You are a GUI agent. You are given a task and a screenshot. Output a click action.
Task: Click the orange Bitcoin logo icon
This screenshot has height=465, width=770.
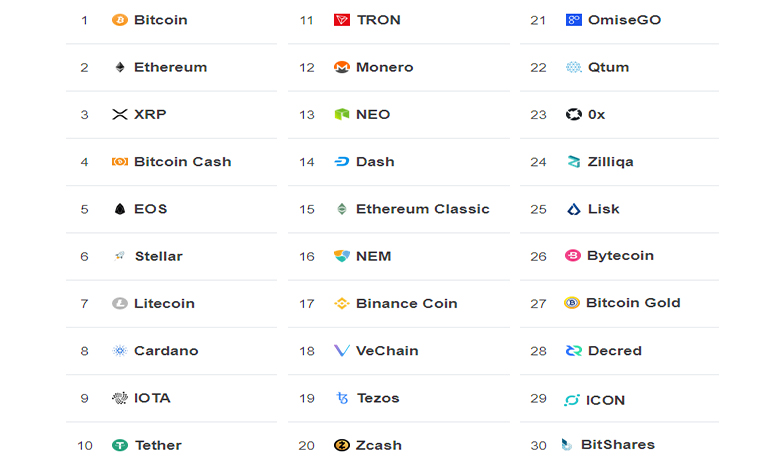coord(120,20)
